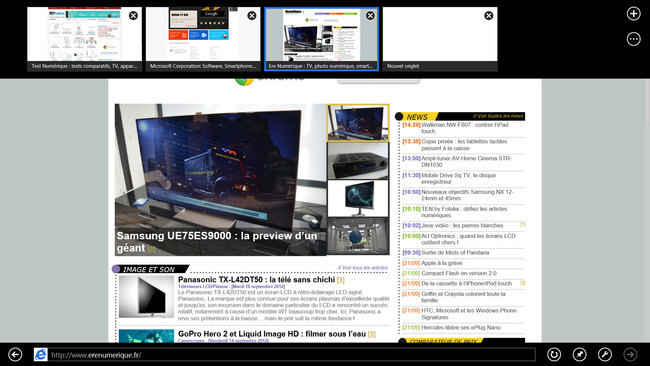This screenshot has height=366, width=650.
Task: Close the Nouvel onglet tab
Action: pos(489,16)
